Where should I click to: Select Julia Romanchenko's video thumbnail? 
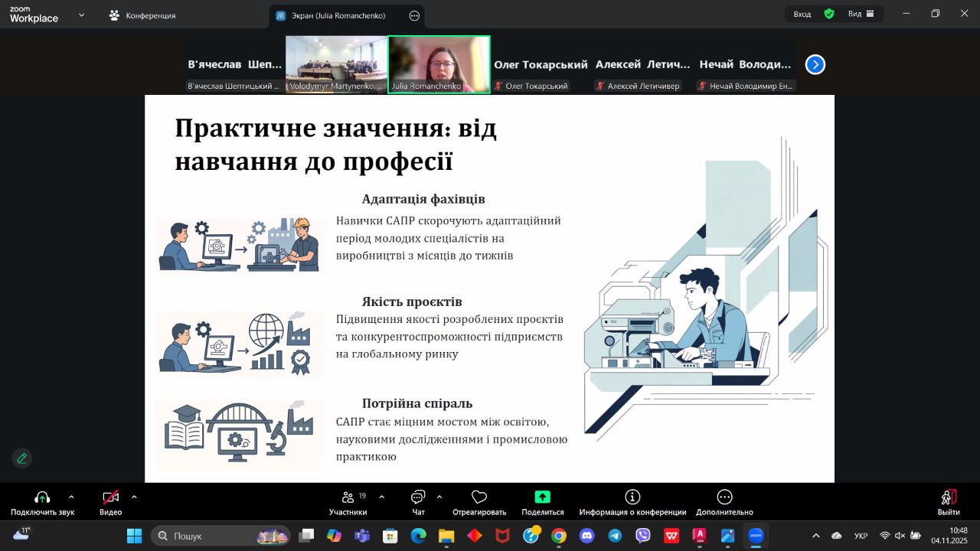(439, 64)
